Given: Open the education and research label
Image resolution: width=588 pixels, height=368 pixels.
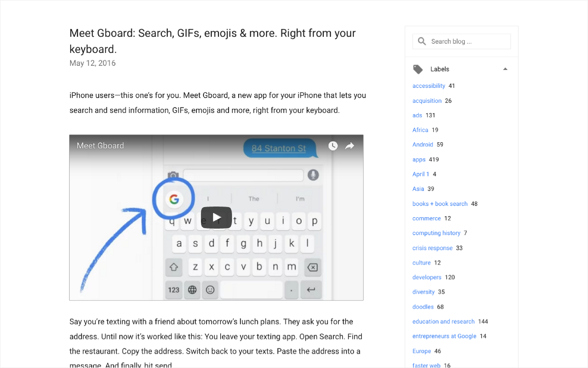Looking at the screenshot, I should point(443,322).
